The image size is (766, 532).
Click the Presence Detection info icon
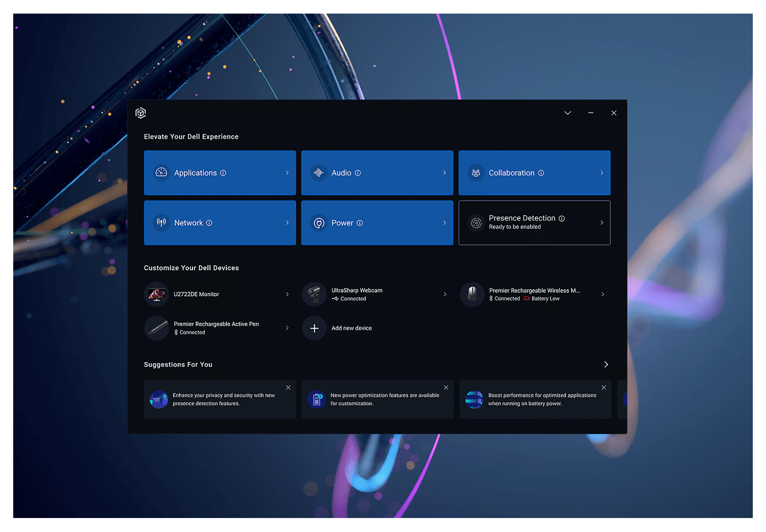[562, 219]
